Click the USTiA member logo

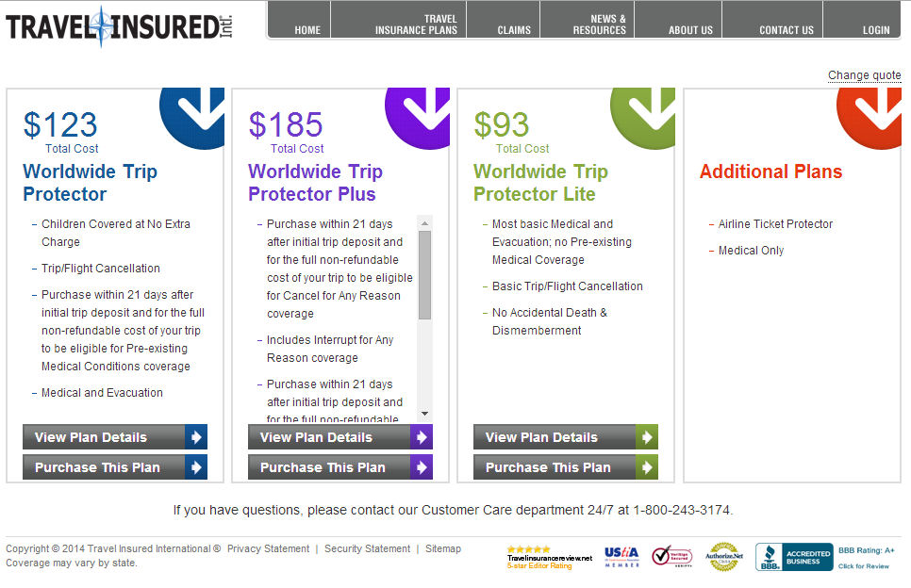pyautogui.click(x=621, y=557)
